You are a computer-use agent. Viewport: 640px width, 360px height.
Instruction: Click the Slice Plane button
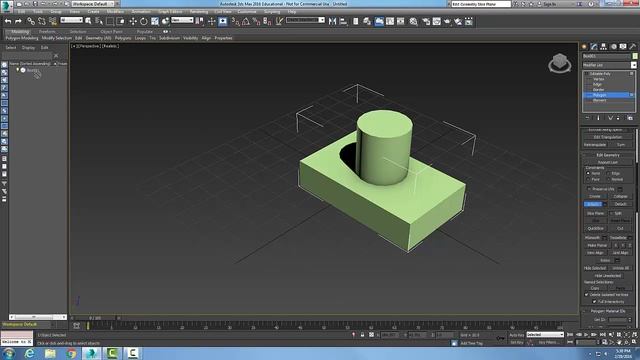pyautogui.click(x=595, y=213)
